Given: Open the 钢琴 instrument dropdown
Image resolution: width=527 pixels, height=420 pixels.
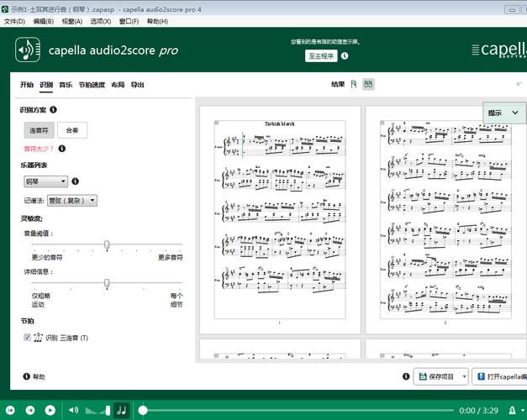Looking at the screenshot, I should tap(45, 181).
